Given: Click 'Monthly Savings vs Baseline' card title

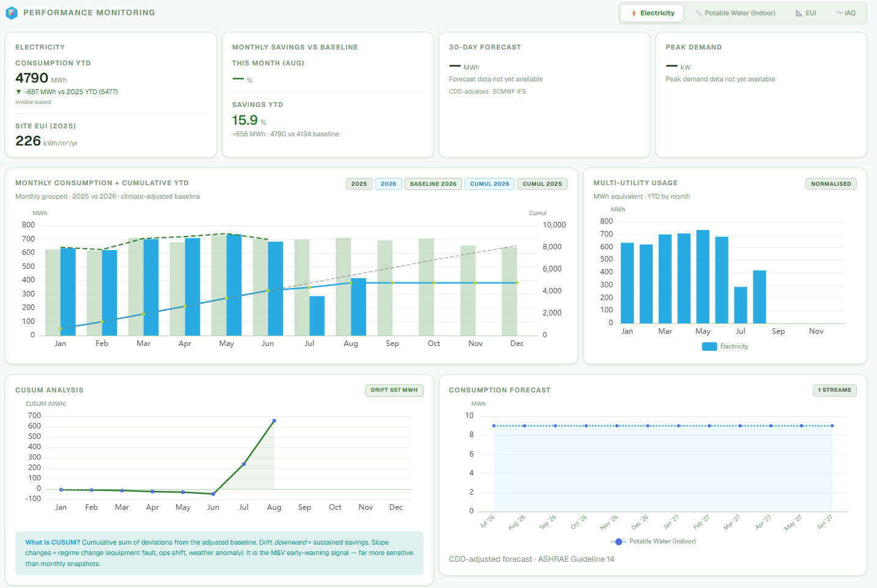Looking at the screenshot, I should tap(295, 48).
